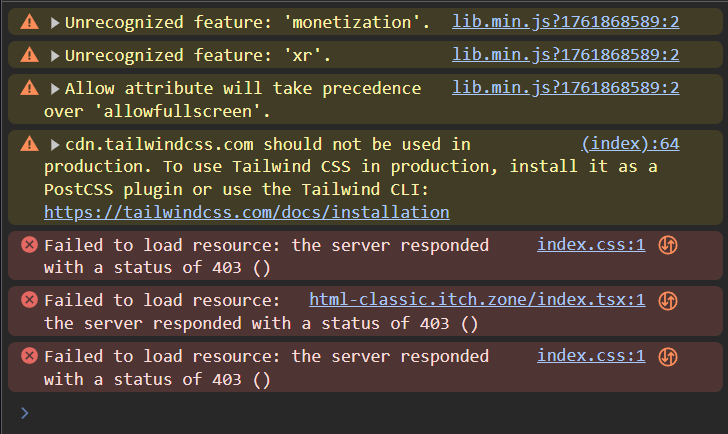Expand the cdn.tailwindcss.com production warning

(x=55, y=145)
